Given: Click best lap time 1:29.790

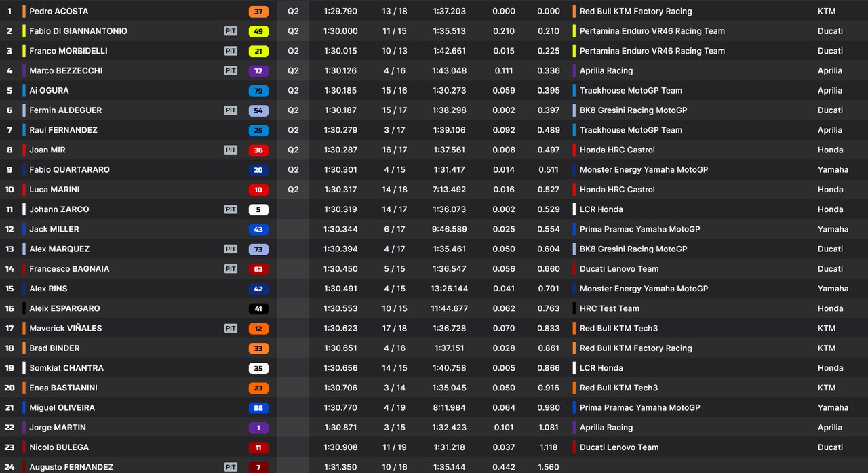Looking at the screenshot, I should (341, 12).
